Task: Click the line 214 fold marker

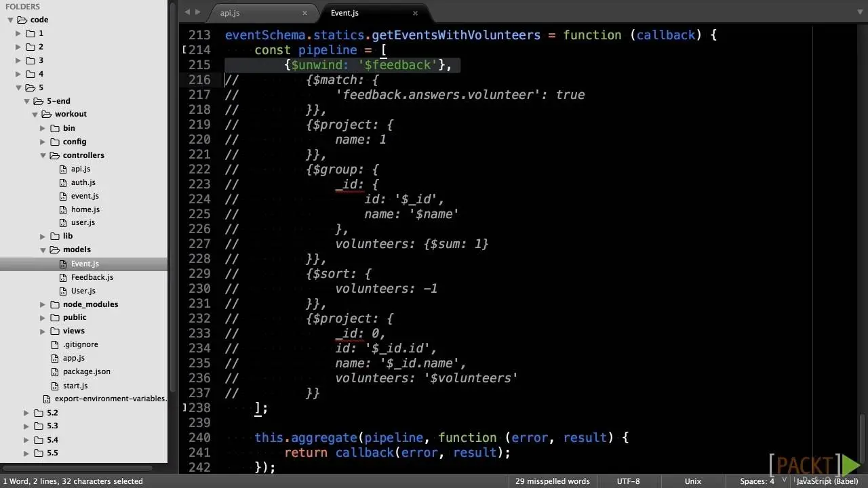Action: (x=184, y=50)
